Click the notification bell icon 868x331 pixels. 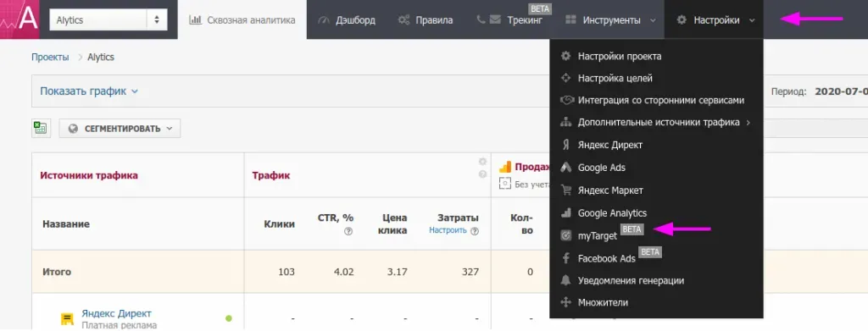click(x=565, y=281)
